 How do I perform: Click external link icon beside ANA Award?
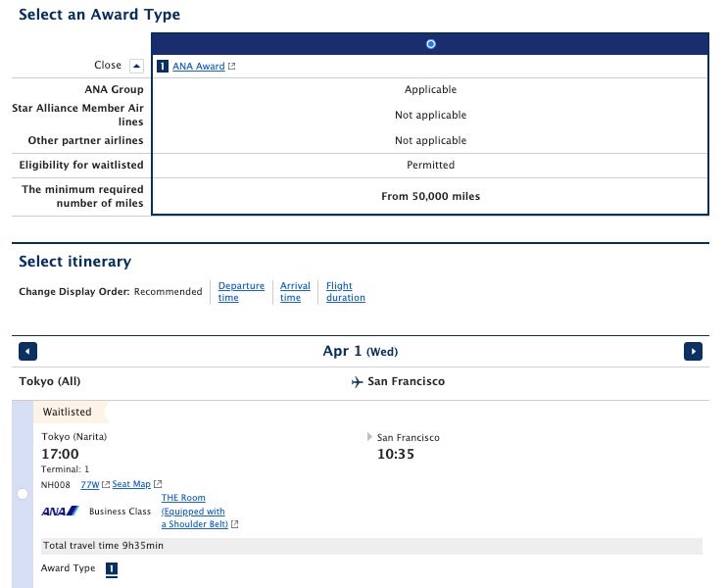click(x=231, y=67)
